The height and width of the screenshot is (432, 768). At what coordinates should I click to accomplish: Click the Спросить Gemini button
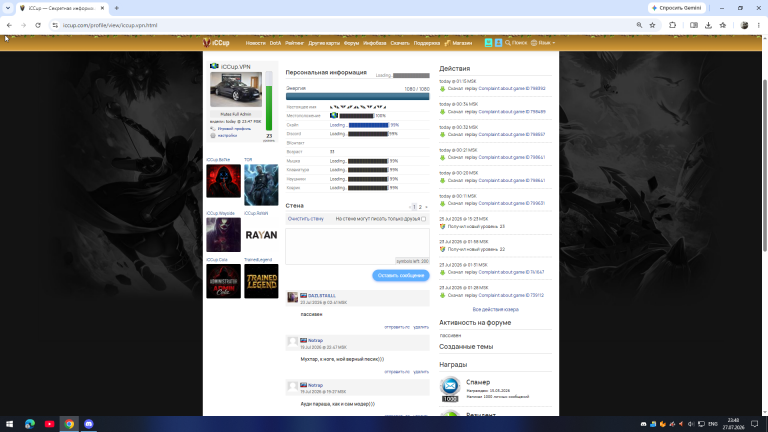(677, 8)
